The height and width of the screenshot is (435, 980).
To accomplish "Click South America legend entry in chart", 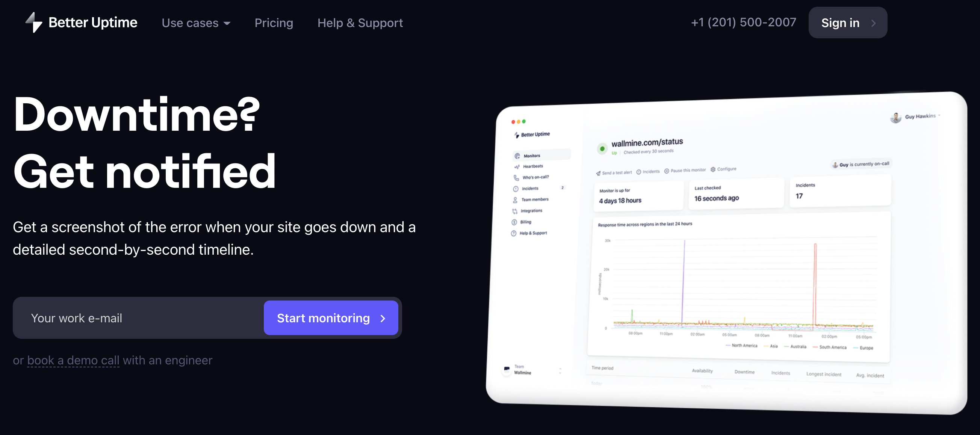I will click(829, 347).
